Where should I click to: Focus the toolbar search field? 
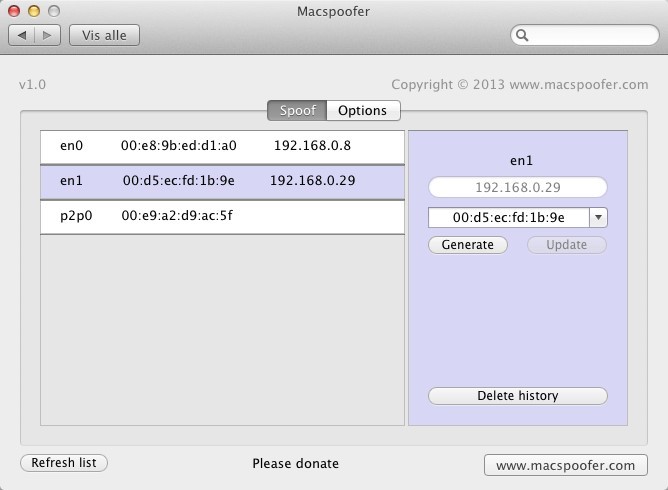(584, 35)
